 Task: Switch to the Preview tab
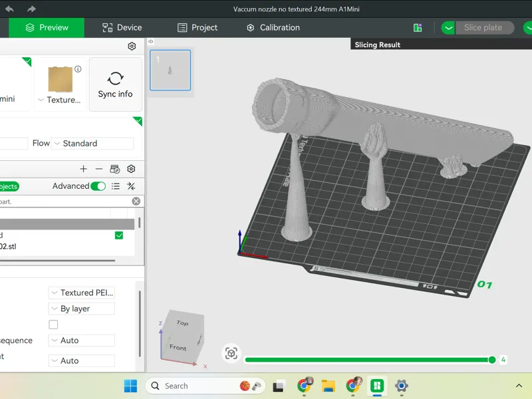click(47, 27)
